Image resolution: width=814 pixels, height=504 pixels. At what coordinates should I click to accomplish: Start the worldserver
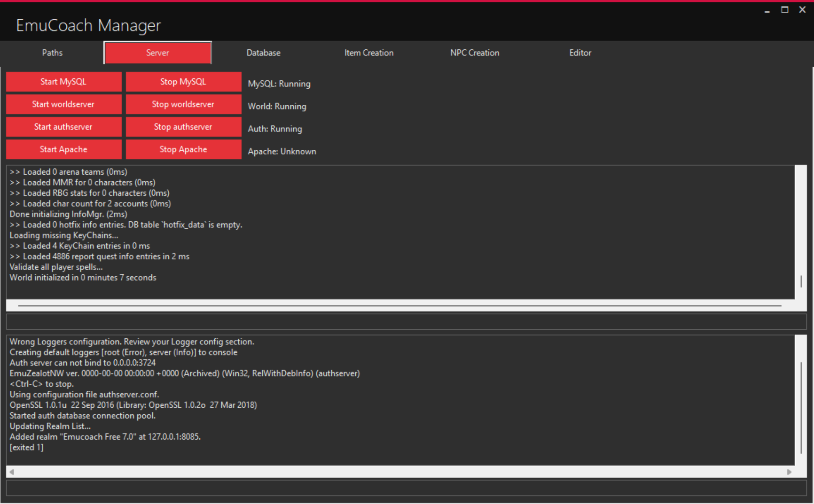[x=63, y=104]
